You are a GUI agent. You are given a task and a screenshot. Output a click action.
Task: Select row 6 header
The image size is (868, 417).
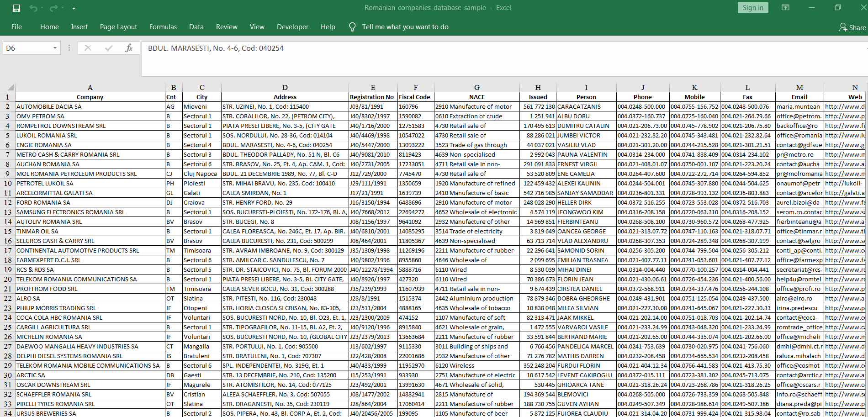[x=8, y=145]
